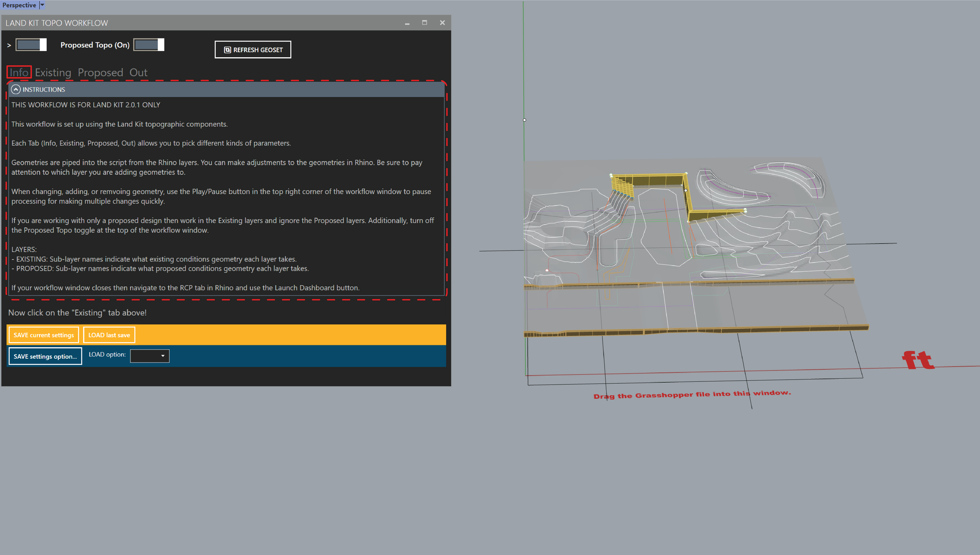Switch to the Existing tab
Image resolution: width=980 pixels, height=555 pixels.
click(x=53, y=73)
